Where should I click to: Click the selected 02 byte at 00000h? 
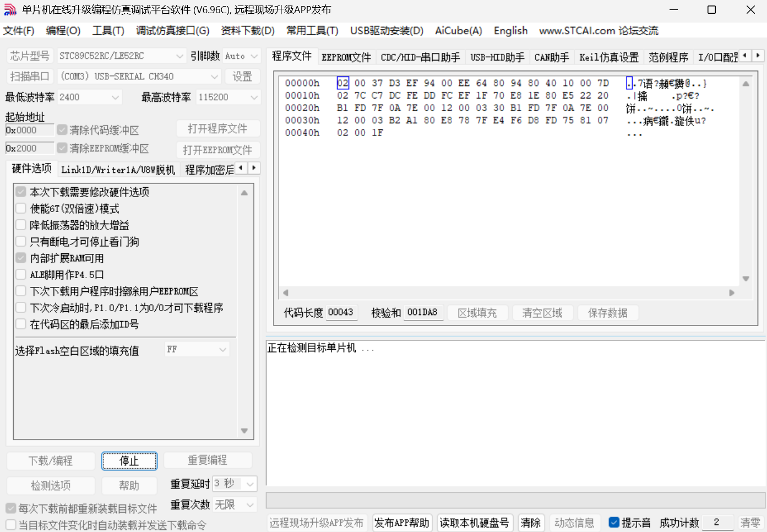(342, 83)
